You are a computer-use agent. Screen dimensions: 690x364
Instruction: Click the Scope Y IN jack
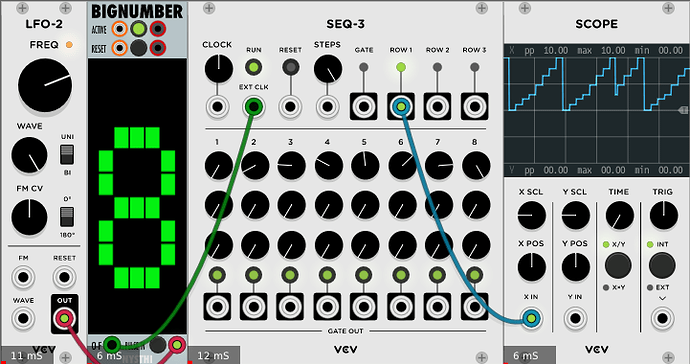tap(575, 318)
